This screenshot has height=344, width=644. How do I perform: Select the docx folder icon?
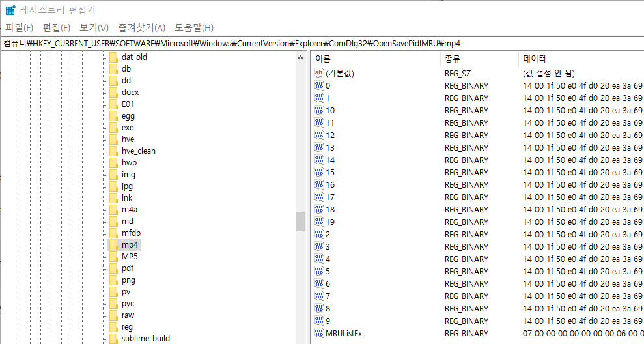(x=114, y=92)
